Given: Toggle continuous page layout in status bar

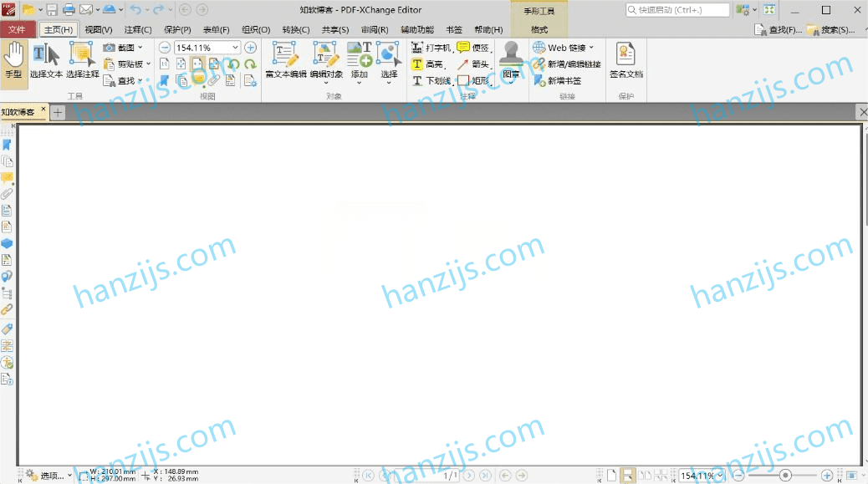Looking at the screenshot, I should point(628,475).
